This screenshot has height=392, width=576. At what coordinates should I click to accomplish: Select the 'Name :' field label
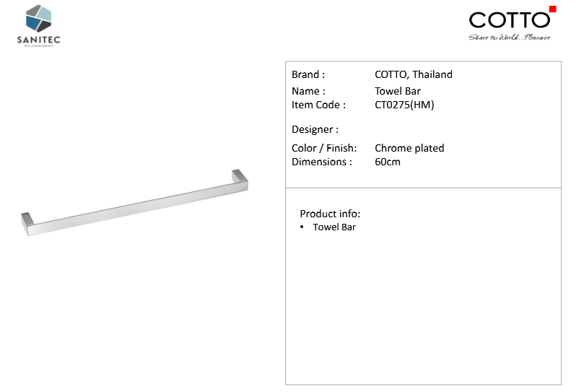[x=308, y=91]
